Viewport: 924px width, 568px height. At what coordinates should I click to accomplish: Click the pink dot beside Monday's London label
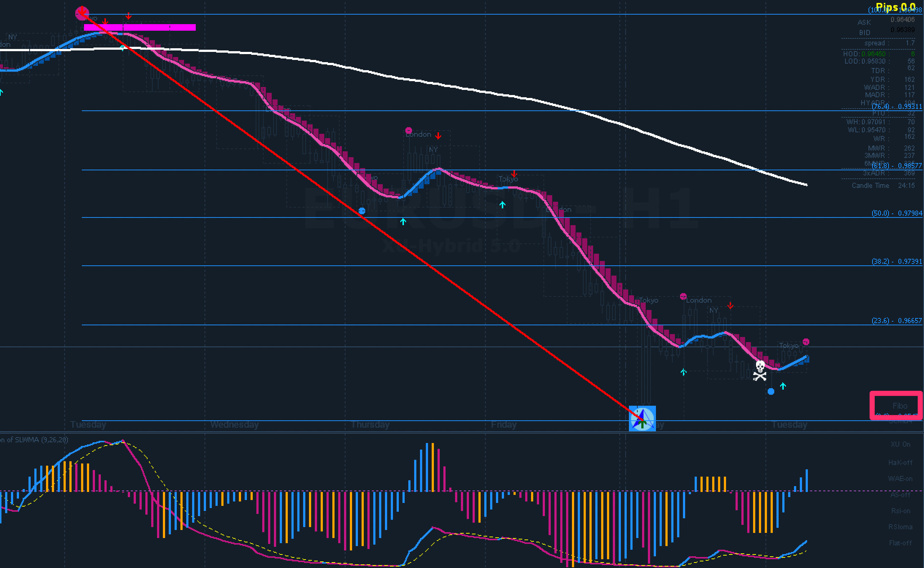click(683, 296)
